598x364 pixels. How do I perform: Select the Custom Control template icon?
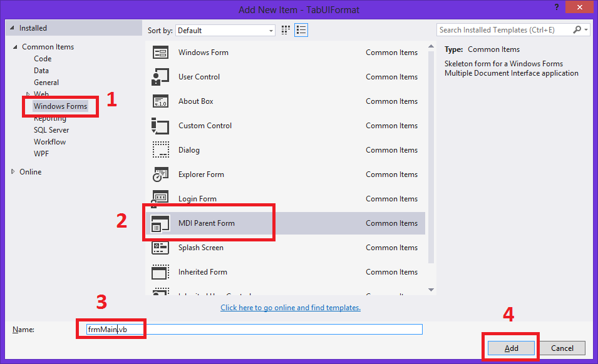(x=160, y=126)
